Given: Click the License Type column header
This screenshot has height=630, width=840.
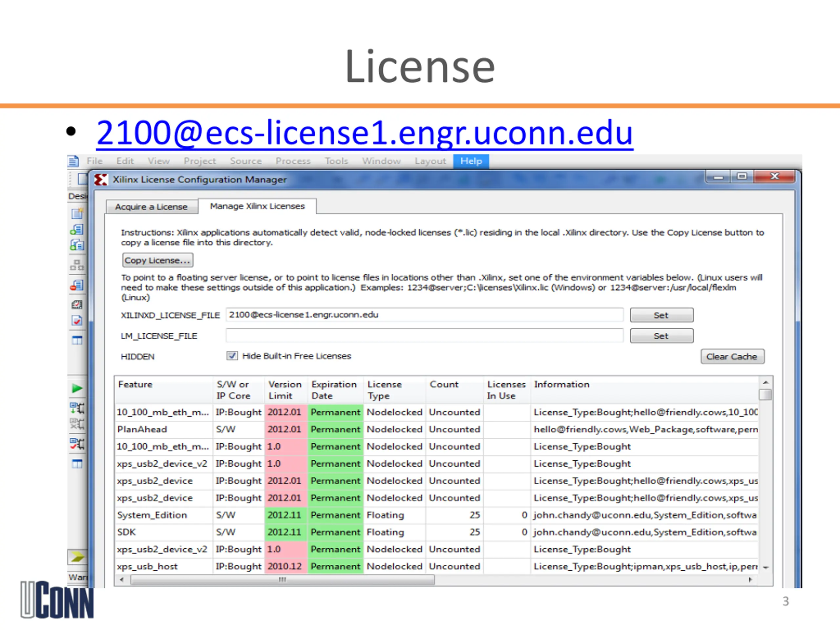Looking at the screenshot, I should (x=394, y=389).
